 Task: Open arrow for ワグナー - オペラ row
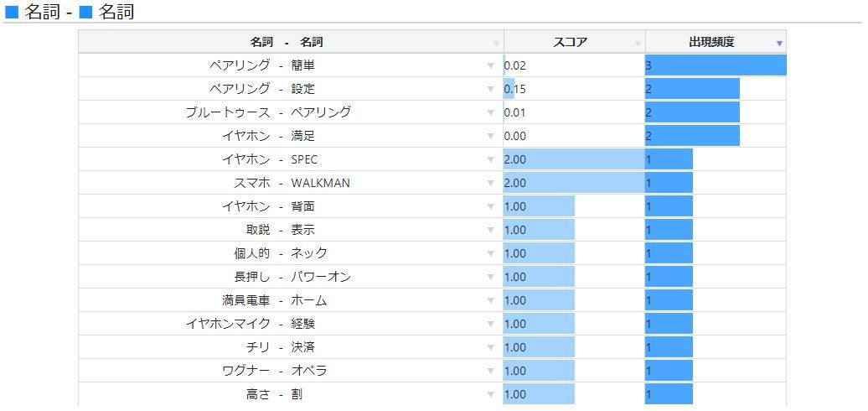[490, 371]
